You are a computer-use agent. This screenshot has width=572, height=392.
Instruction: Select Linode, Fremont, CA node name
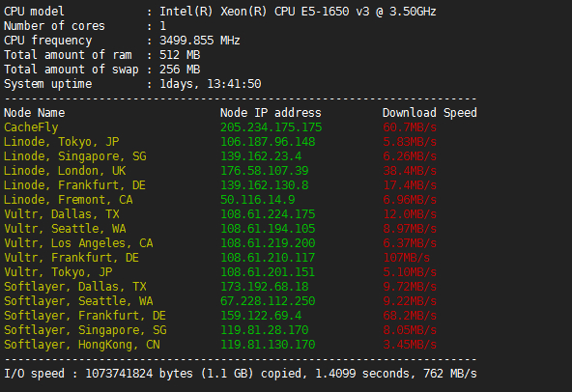pyautogui.click(x=69, y=200)
